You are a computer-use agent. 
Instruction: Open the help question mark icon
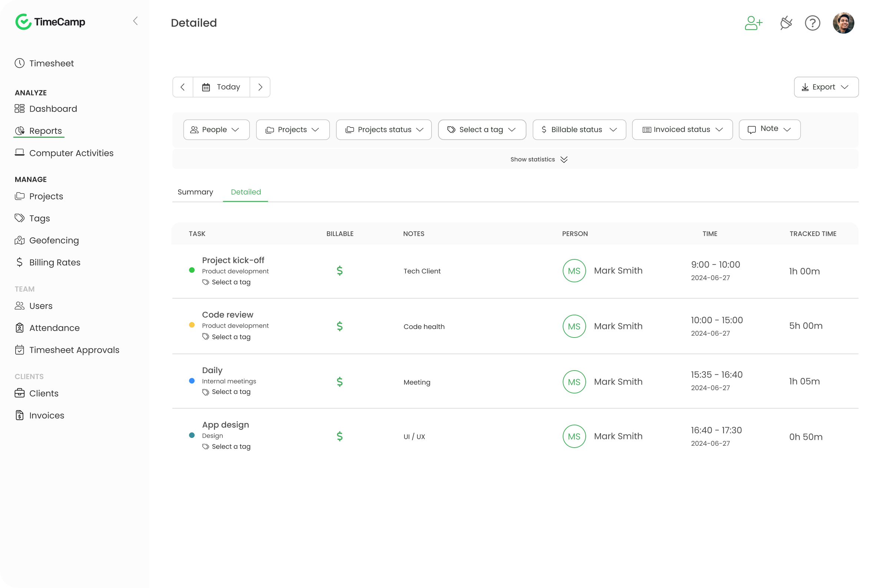[x=812, y=23]
